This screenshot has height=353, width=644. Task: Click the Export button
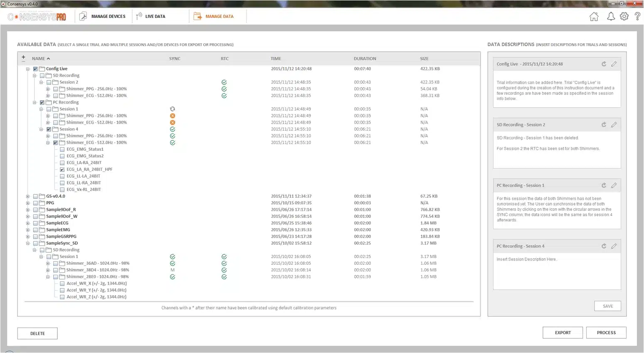(563, 333)
